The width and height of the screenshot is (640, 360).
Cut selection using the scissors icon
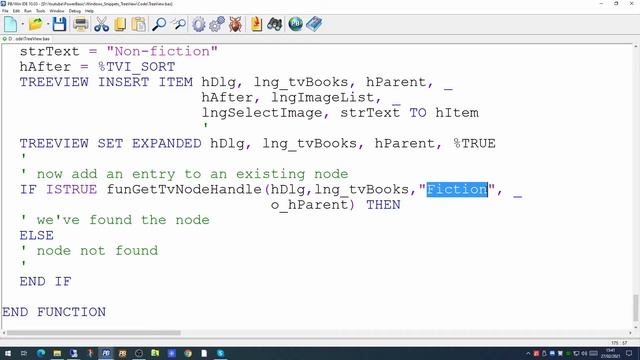coord(101,24)
